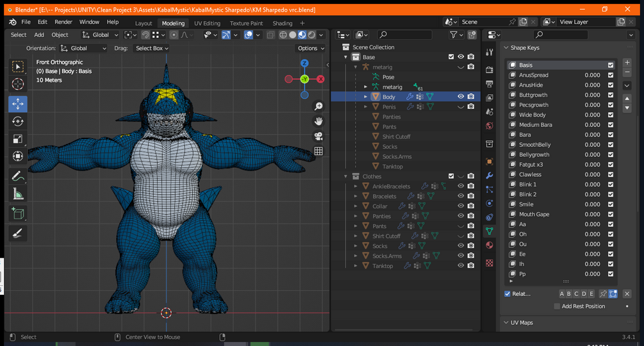Open the Render menu
This screenshot has width=644, height=346.
(63, 22)
